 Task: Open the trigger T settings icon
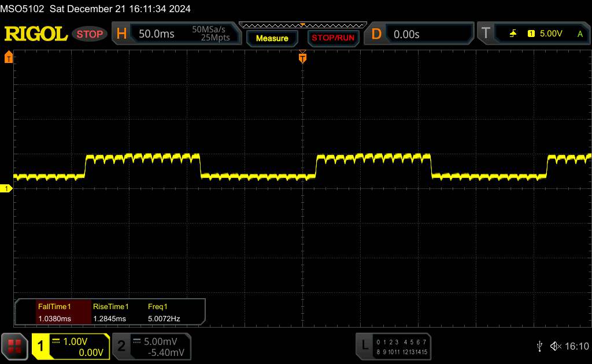pos(486,33)
